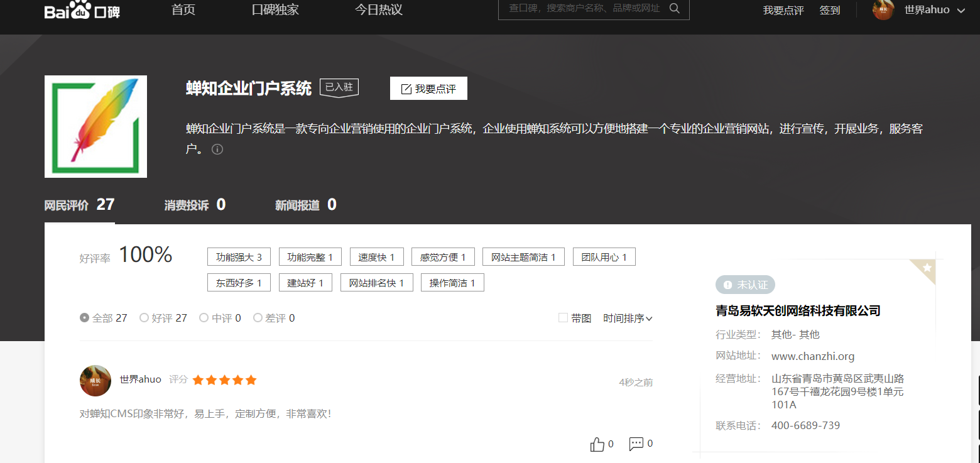The width and height of the screenshot is (980, 463).
Task: Switch to the 新闻报道 tab
Action: pyautogui.click(x=306, y=205)
